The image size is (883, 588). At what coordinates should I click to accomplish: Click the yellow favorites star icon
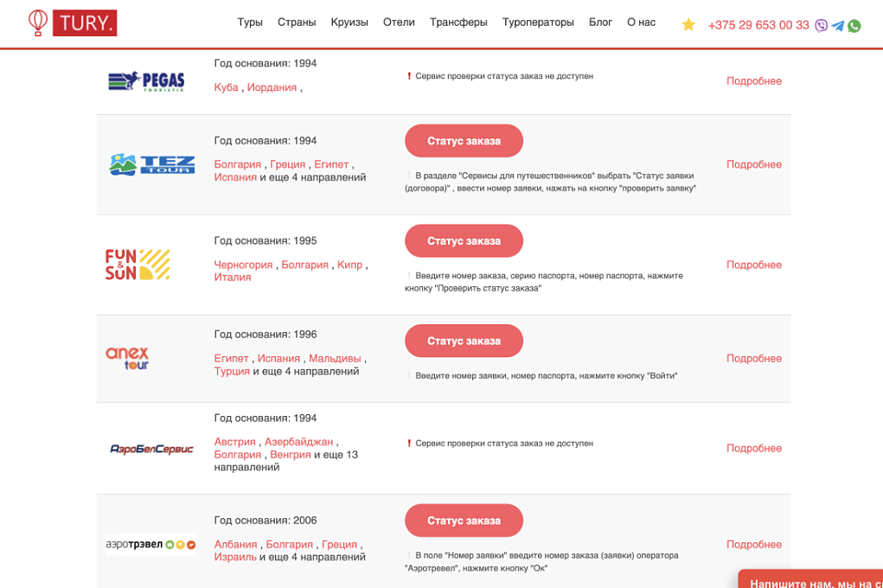[x=688, y=25]
